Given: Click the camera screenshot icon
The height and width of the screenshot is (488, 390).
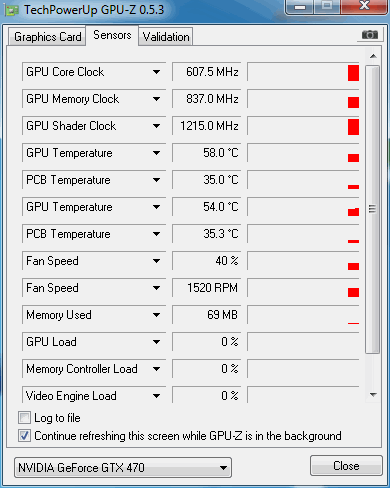Looking at the screenshot, I should (370, 35).
